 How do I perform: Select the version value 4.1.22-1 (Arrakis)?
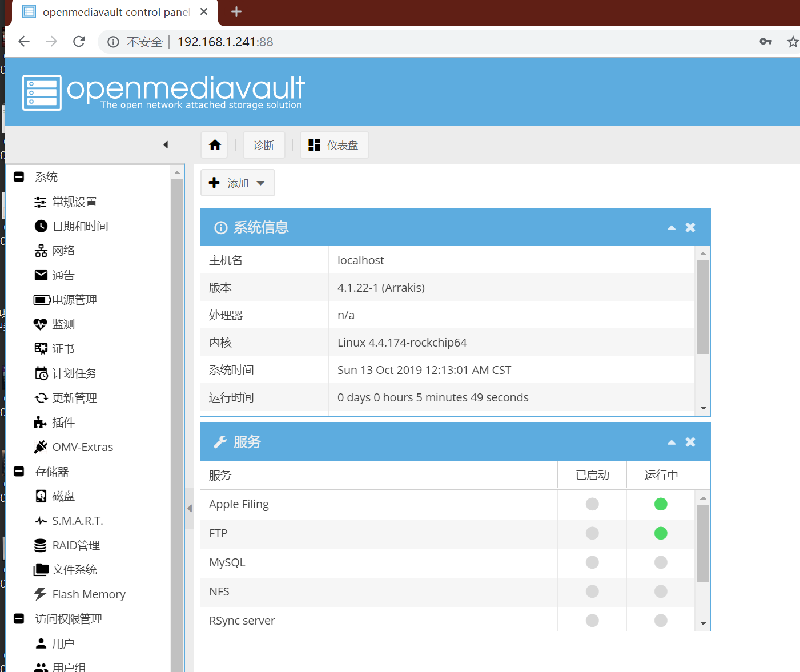(x=381, y=288)
